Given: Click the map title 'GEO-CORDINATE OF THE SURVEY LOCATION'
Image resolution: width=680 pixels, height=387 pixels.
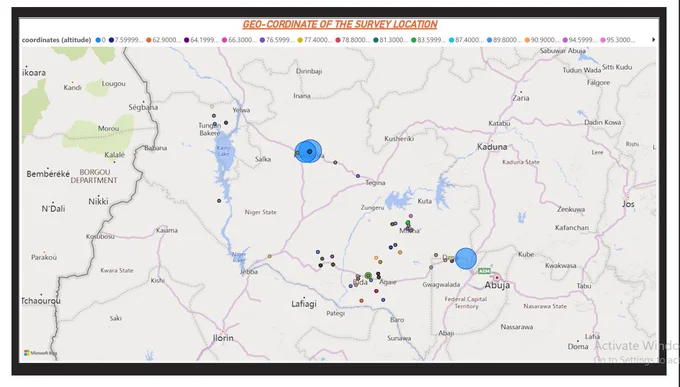Looking at the screenshot, I should (340, 24).
